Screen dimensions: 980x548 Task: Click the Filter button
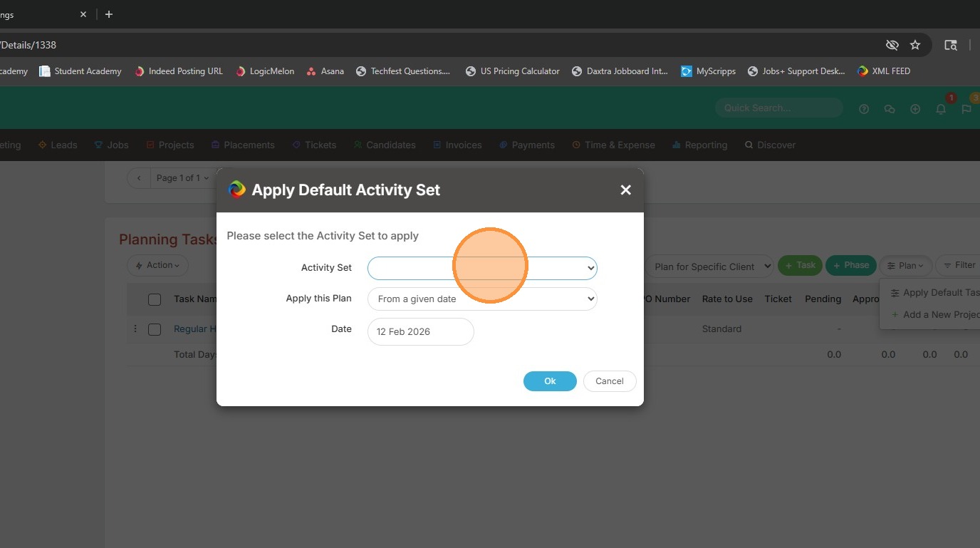tap(959, 266)
